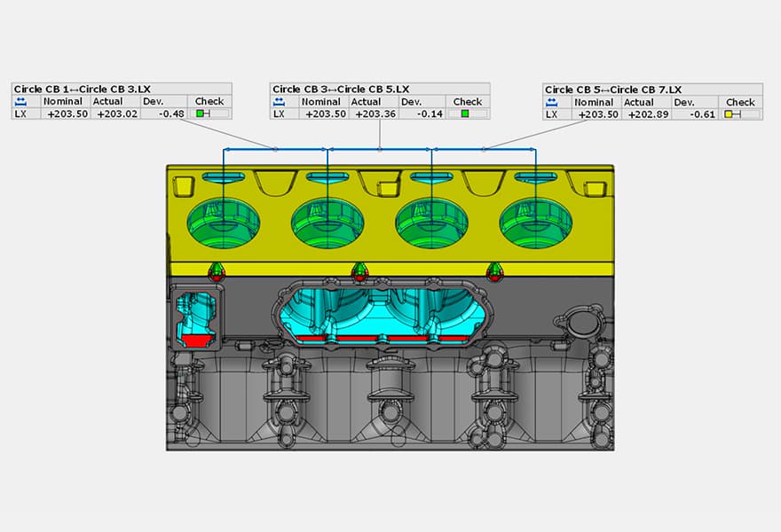
Task: Click the Dev. column header in CB 5↔CB 7 table
Action: (684, 102)
